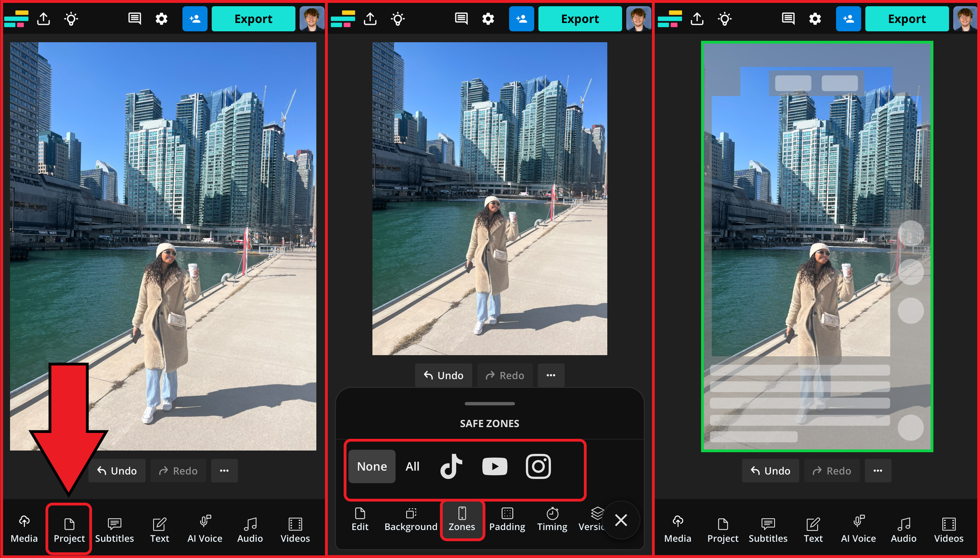Open the Padding settings tab
Viewport: 980px width, 558px height.
pyautogui.click(x=507, y=519)
